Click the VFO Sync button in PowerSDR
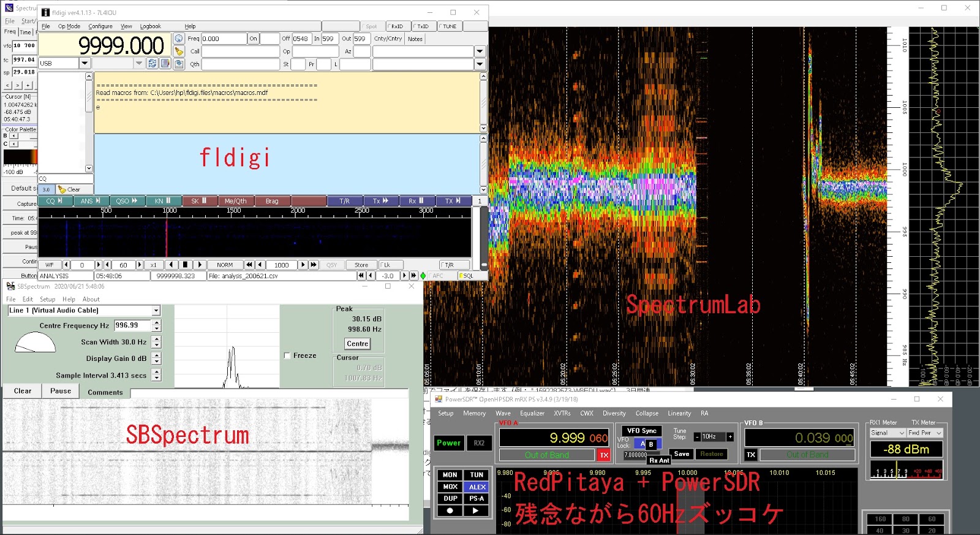Viewport: 980px width, 535px height. click(x=642, y=431)
